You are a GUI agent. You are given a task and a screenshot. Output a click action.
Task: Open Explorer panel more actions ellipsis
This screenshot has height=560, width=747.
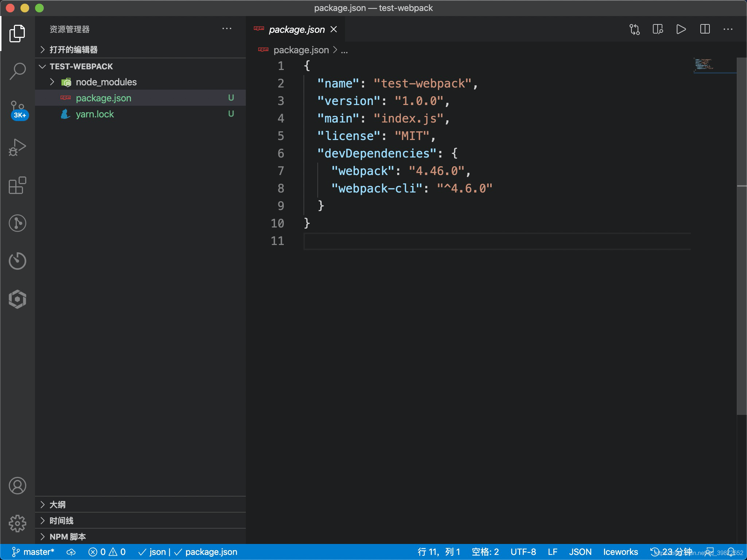click(x=227, y=29)
